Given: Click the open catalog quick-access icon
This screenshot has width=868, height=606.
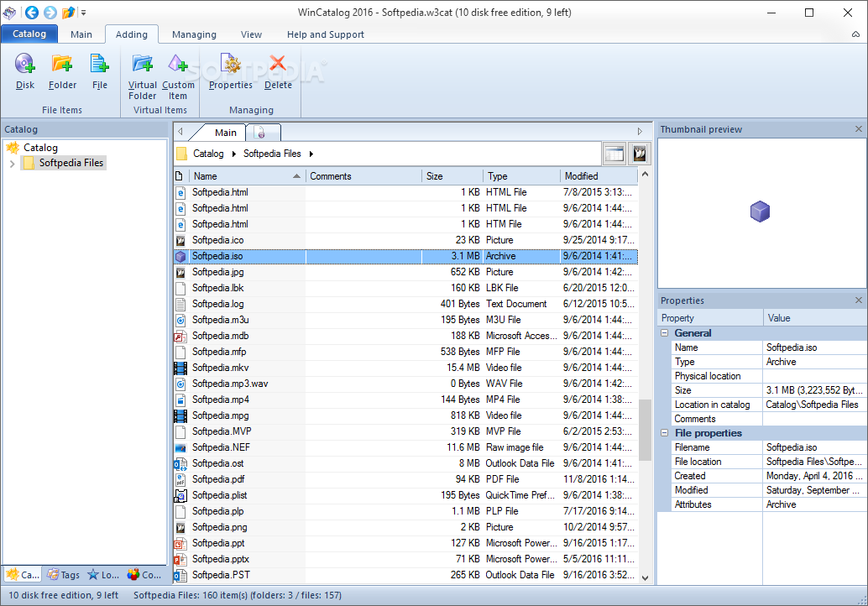Looking at the screenshot, I should tap(68, 13).
